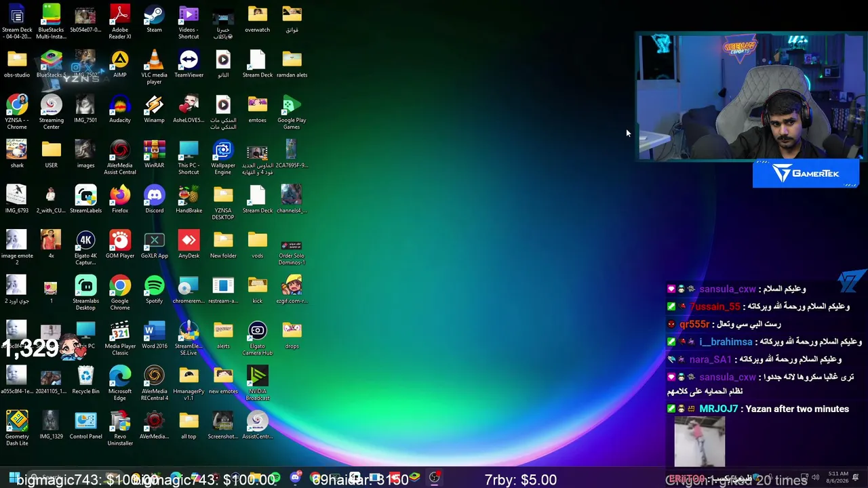868x488 pixels.
Task: Select the HmanagerPy v1.1 folder
Action: coord(189,384)
